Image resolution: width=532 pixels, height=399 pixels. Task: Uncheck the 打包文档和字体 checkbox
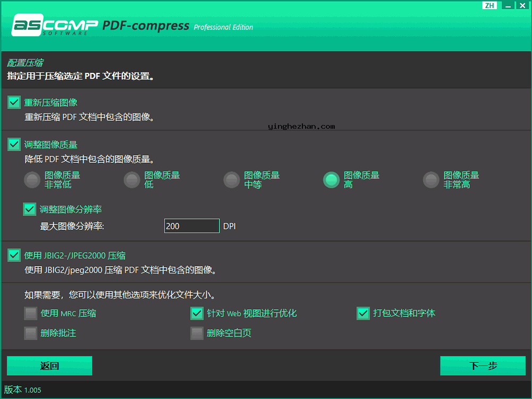363,313
